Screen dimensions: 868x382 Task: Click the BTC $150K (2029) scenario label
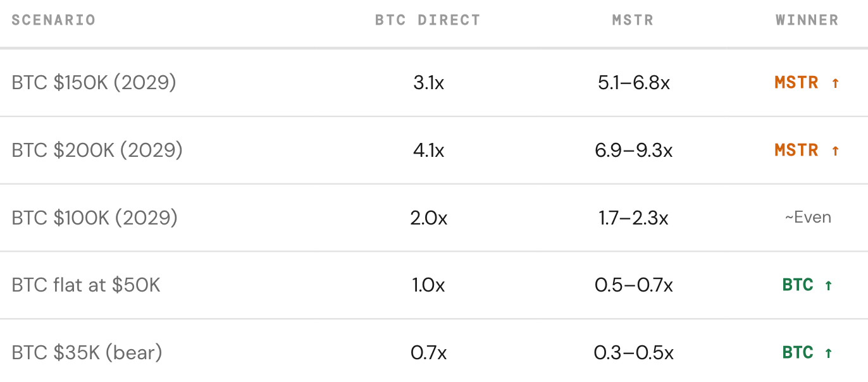pos(94,83)
